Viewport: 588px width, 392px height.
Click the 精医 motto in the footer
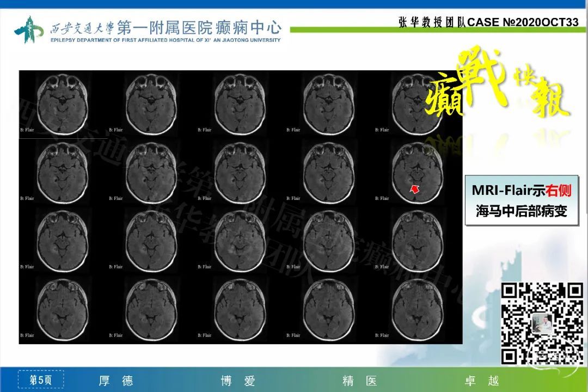(x=359, y=381)
